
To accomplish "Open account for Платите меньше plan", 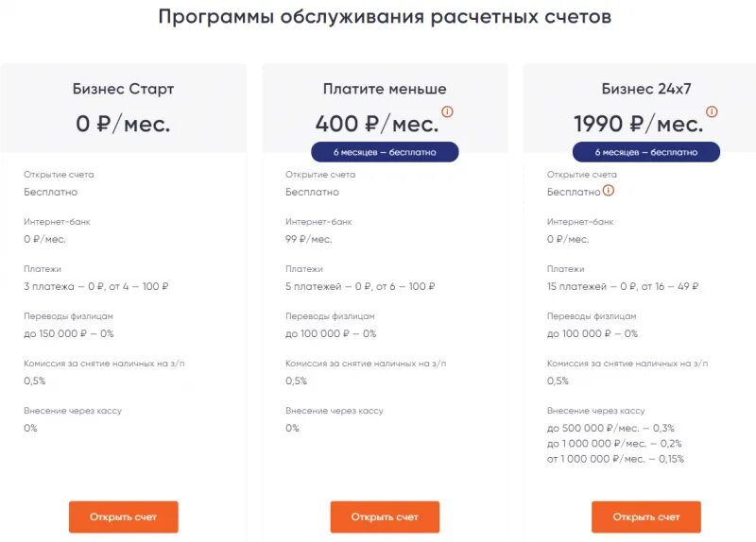I will coord(385,517).
